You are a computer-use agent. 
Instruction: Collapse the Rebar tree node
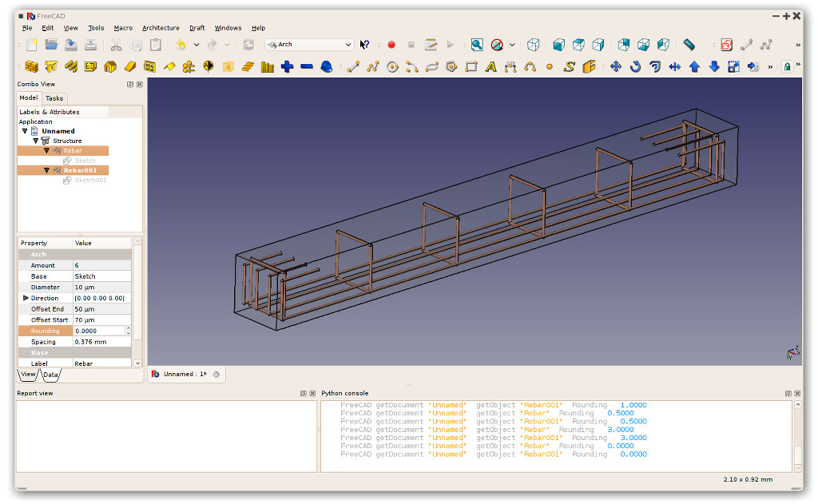click(46, 151)
